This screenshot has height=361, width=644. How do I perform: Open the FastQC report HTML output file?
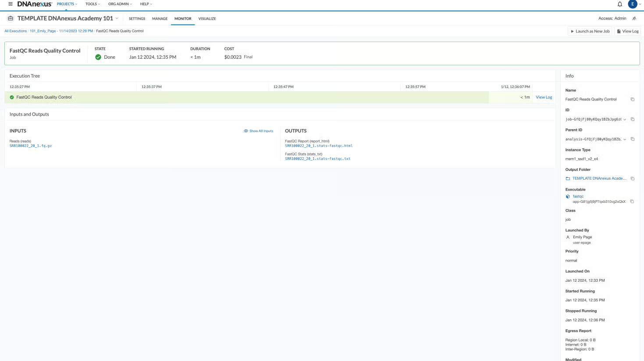pyautogui.click(x=318, y=146)
